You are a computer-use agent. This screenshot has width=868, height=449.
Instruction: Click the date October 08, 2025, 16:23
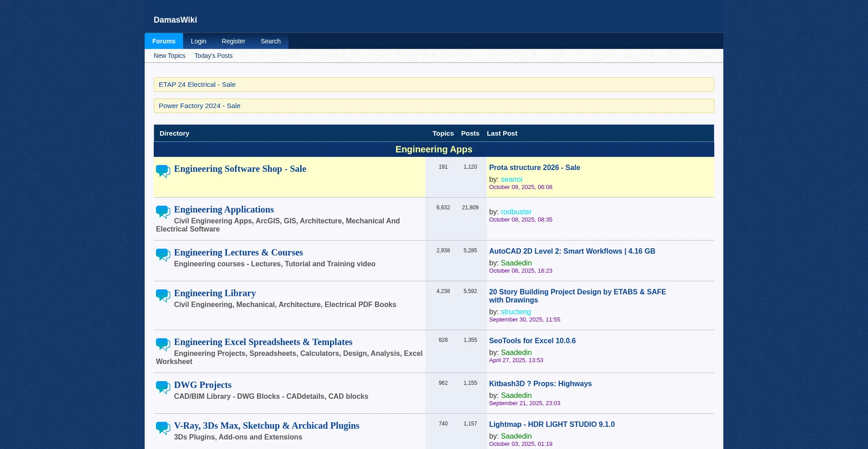click(520, 270)
